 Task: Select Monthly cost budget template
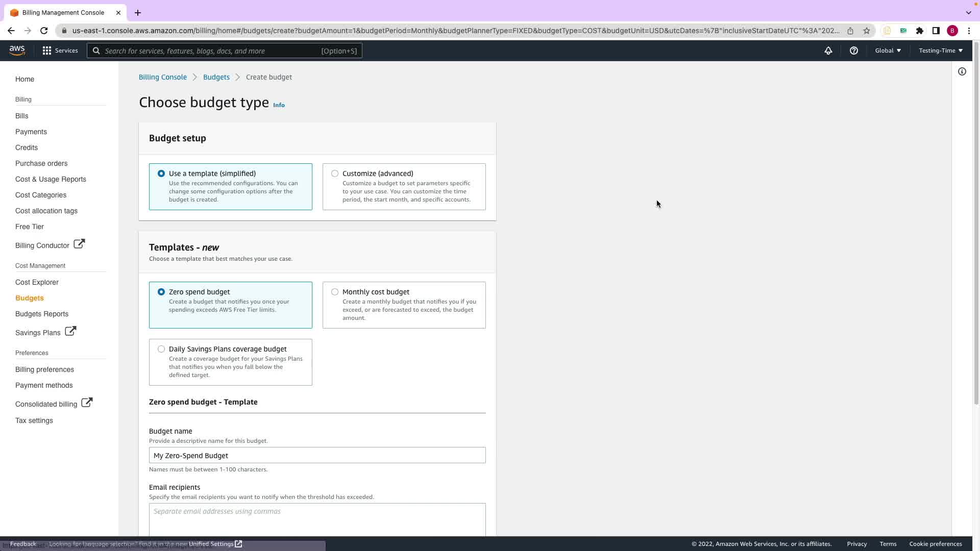[335, 292]
